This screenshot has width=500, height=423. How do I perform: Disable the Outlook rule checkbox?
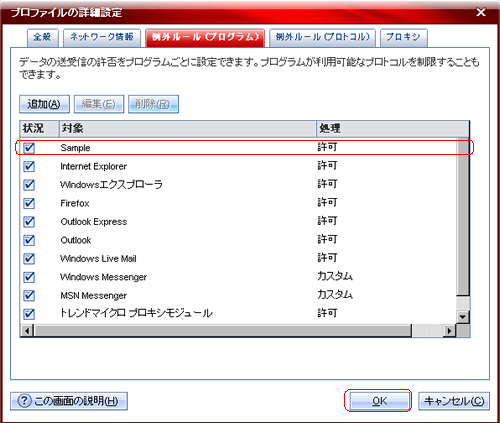(29, 240)
